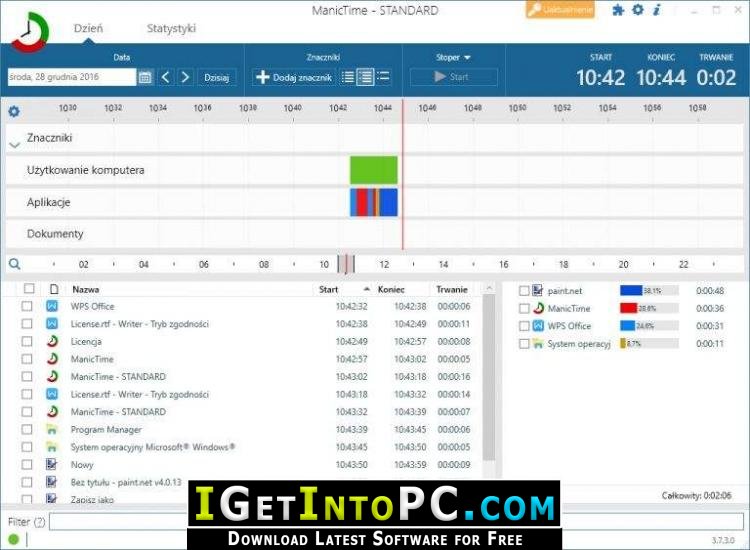Check the Nowy row checkbox
750x550 pixels.
[27, 464]
